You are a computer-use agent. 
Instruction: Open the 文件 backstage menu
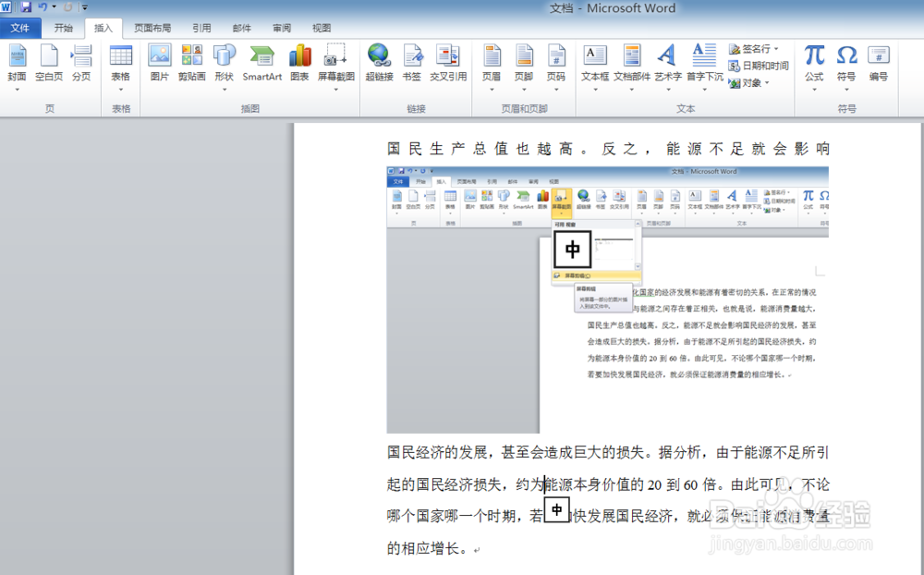tap(21, 27)
